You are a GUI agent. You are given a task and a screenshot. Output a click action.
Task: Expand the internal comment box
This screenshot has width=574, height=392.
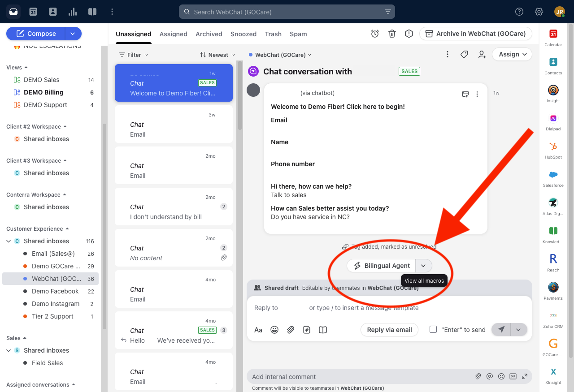pos(525,376)
